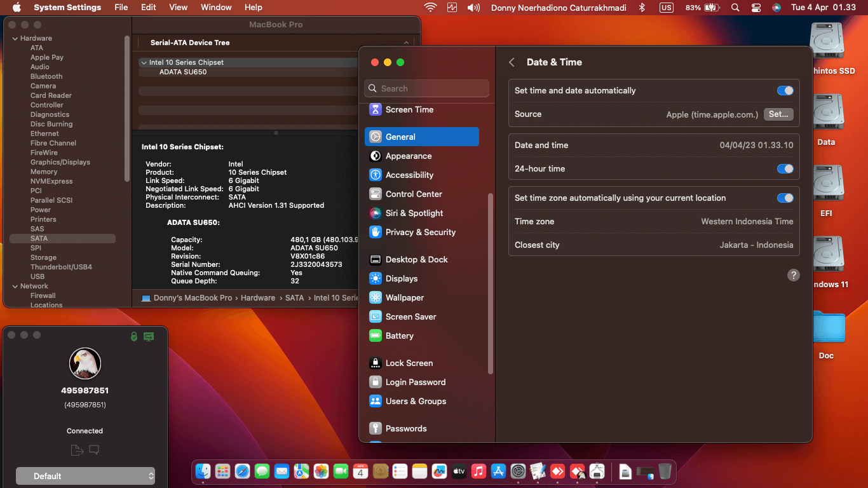
Task: Go to Displays settings
Action: 422,278
